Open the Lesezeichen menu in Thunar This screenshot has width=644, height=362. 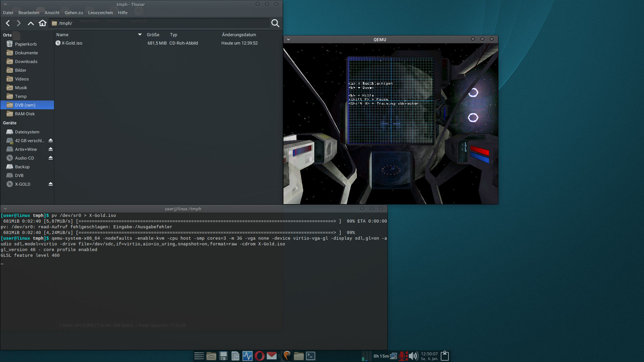100,12
